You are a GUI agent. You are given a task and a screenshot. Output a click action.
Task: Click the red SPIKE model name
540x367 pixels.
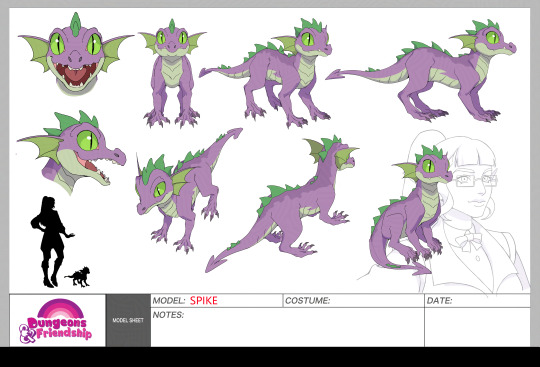point(204,301)
